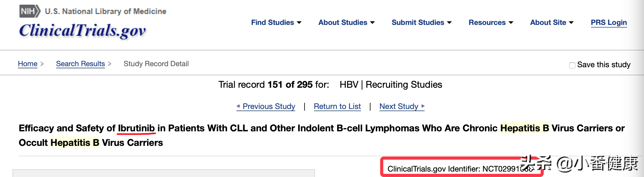
Task: Click the NIH logo badge
Action: click(x=30, y=11)
